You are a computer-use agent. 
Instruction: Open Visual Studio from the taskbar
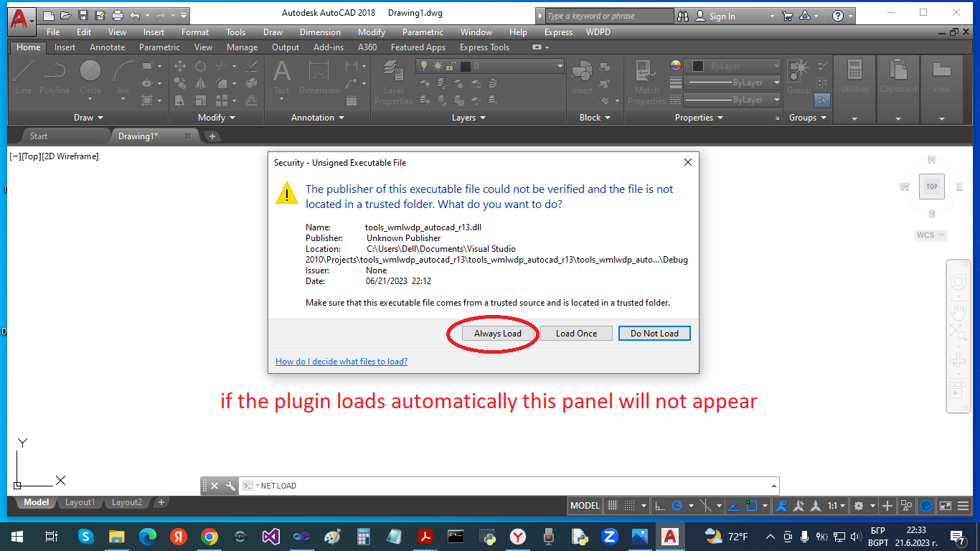(270, 536)
